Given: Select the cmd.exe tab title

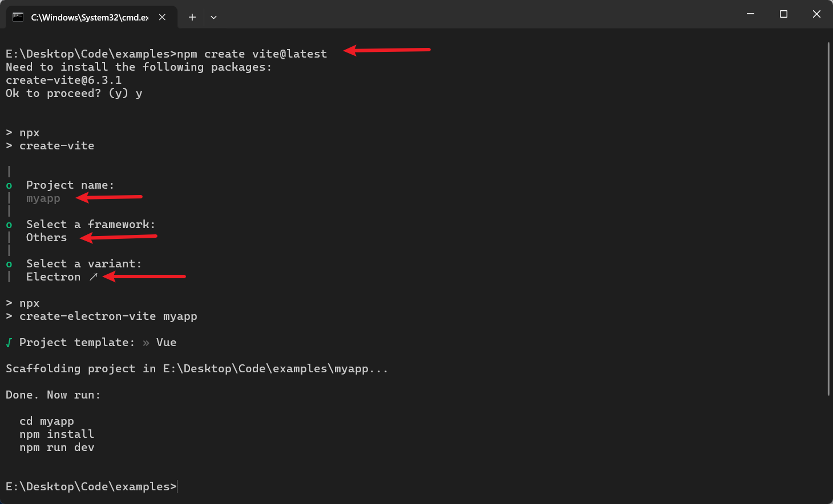Looking at the screenshot, I should click(x=90, y=17).
